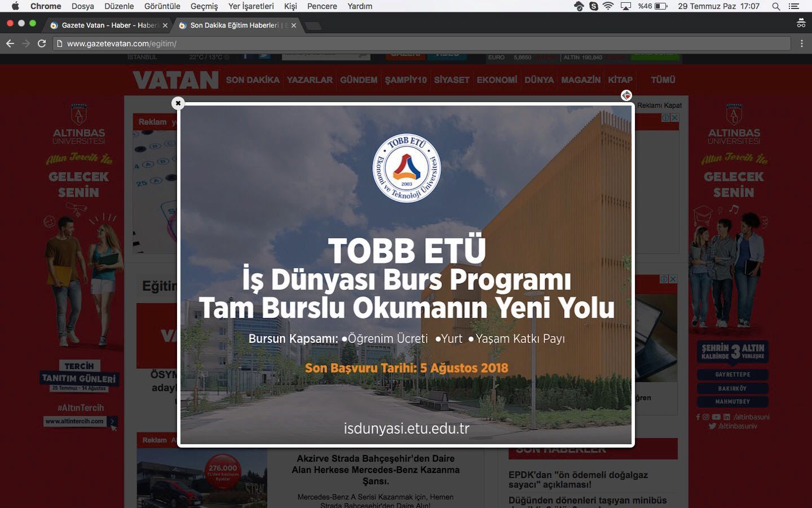This screenshot has width=812, height=508.
Task: Open the Düzenle menu
Action: tap(119, 6)
